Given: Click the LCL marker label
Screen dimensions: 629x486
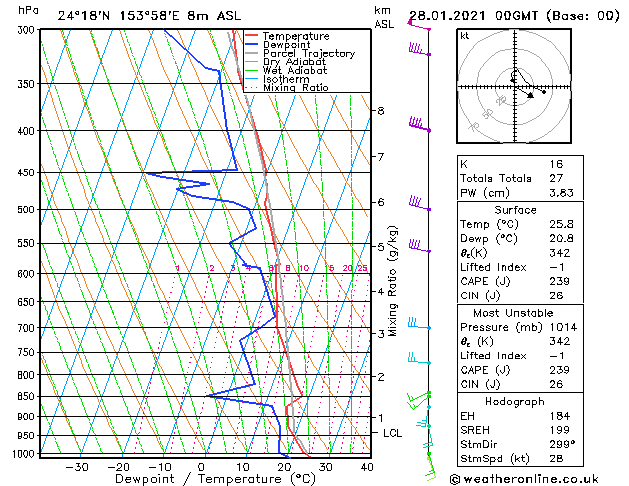Looking at the screenshot, I should (x=392, y=433).
